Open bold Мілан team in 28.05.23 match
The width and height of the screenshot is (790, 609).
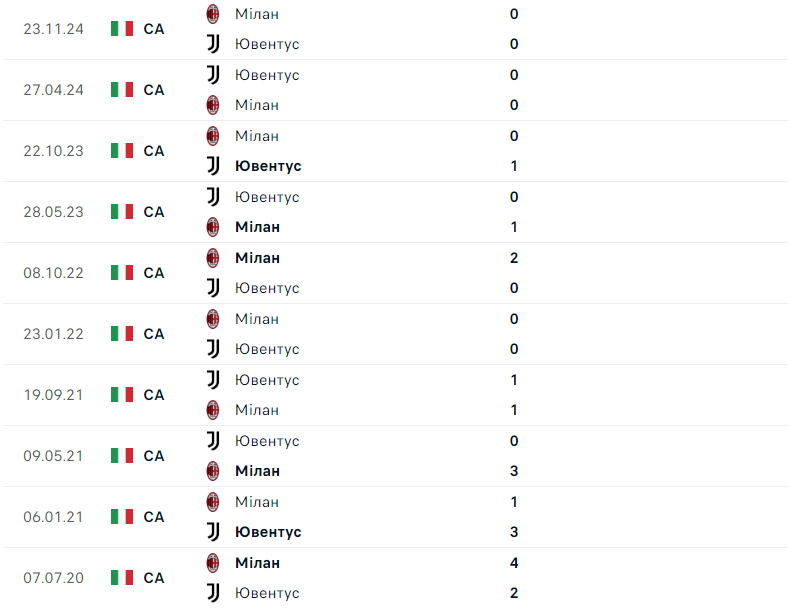pos(257,227)
